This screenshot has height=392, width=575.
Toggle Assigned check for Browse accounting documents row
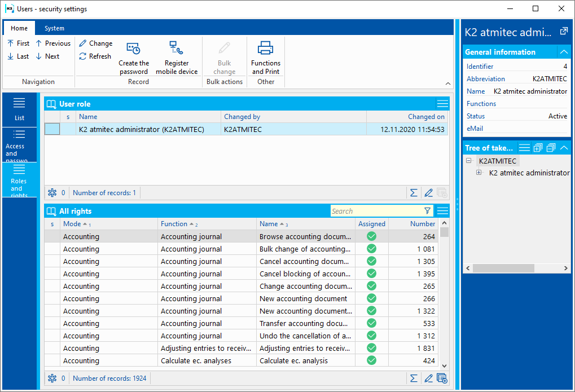tap(371, 237)
